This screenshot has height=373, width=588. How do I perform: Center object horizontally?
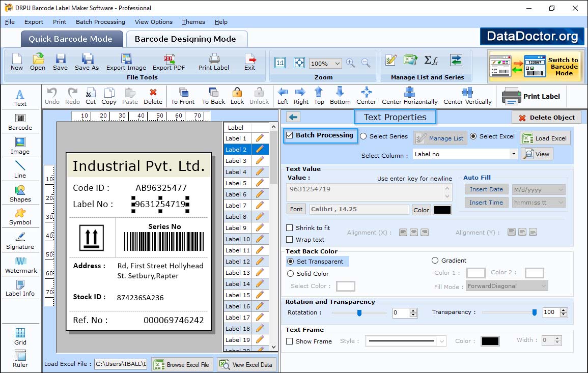coord(409,96)
